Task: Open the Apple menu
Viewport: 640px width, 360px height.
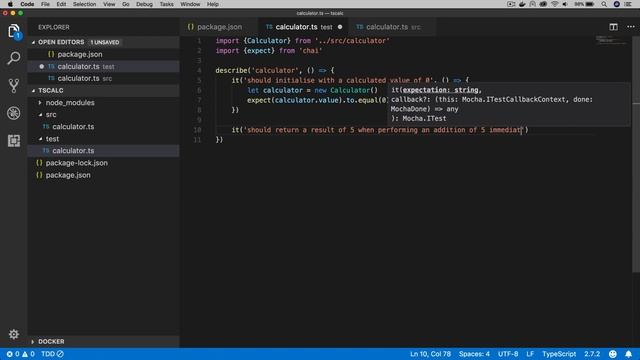Action: pos(10,4)
